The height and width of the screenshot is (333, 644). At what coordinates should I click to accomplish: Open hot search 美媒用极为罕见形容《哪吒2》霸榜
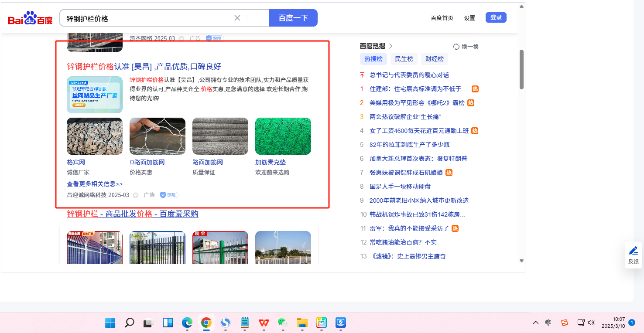coord(417,103)
